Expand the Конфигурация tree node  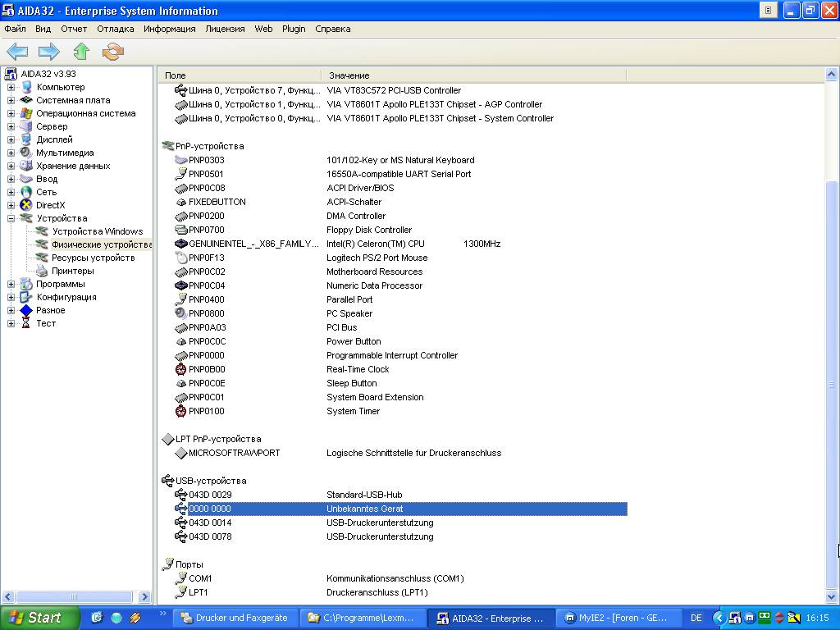pos(11,297)
